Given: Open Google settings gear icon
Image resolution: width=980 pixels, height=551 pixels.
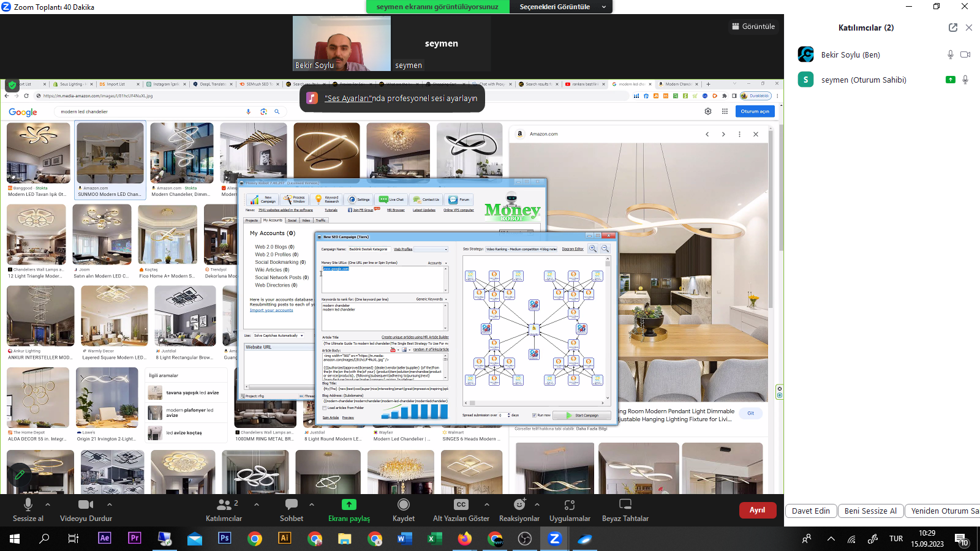Looking at the screenshot, I should pos(708,111).
